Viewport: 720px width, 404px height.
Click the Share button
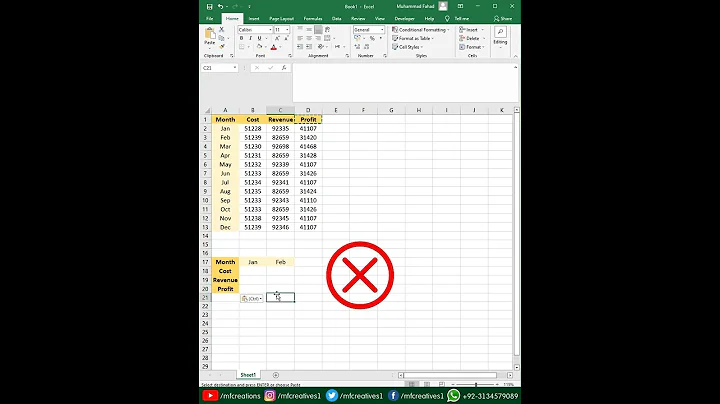click(x=503, y=18)
